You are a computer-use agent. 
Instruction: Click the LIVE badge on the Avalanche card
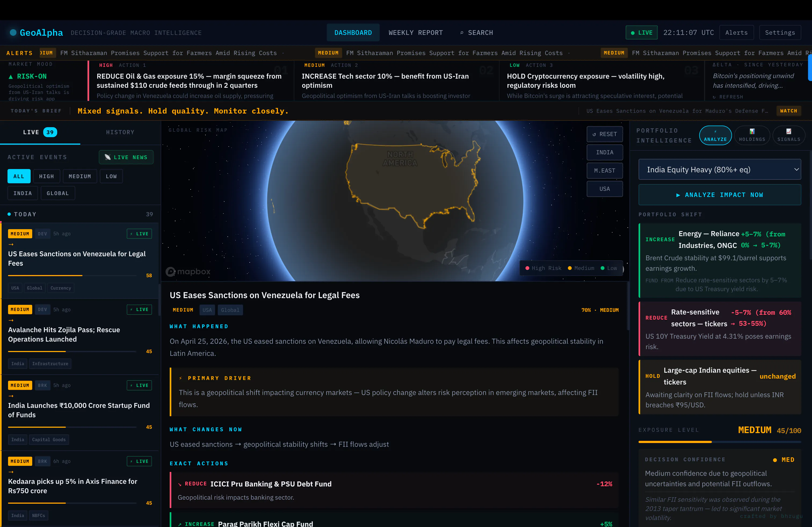139,310
